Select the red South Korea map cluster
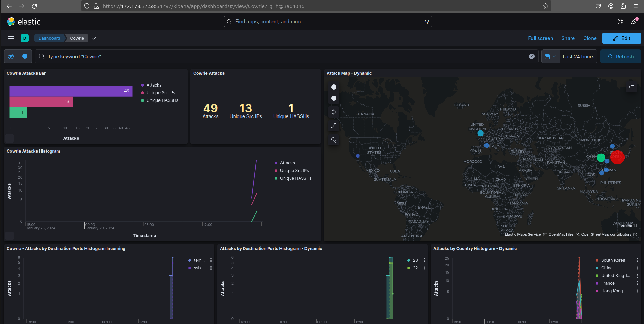The height and width of the screenshot is (324, 644). pos(617,157)
